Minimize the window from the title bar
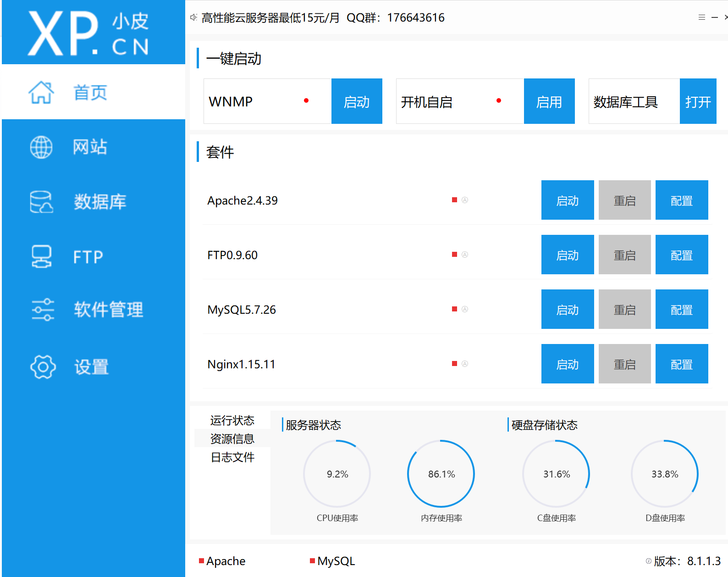 pos(714,17)
